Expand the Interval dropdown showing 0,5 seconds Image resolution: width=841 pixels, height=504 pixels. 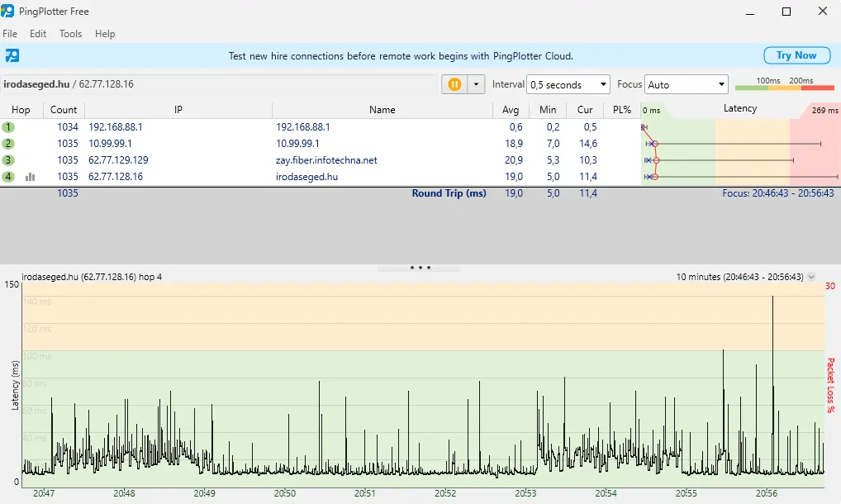tap(568, 84)
